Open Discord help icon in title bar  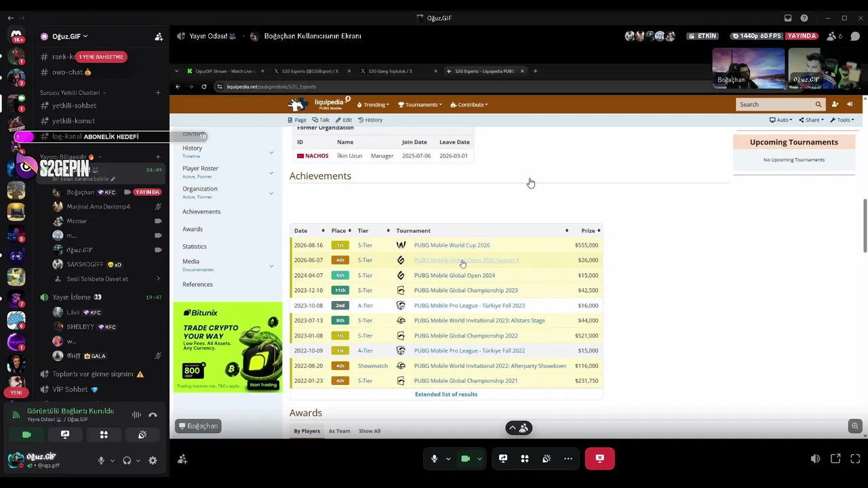pos(804,18)
